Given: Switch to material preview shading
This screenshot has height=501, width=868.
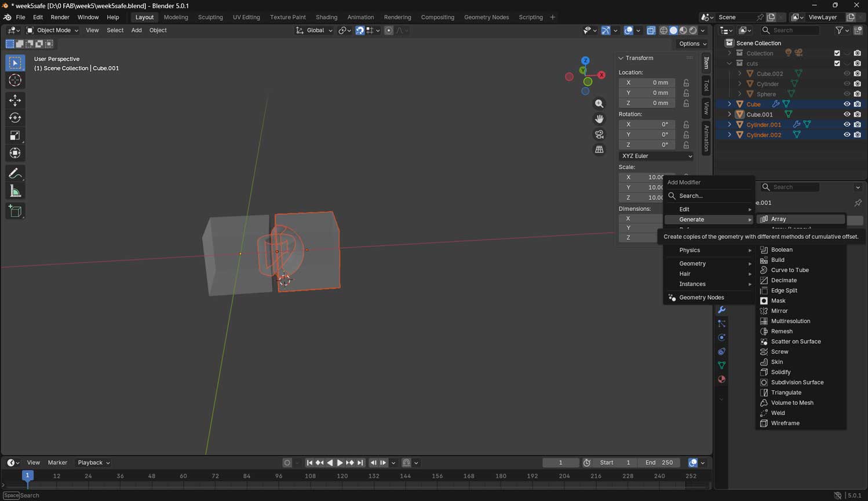Looking at the screenshot, I should [683, 30].
